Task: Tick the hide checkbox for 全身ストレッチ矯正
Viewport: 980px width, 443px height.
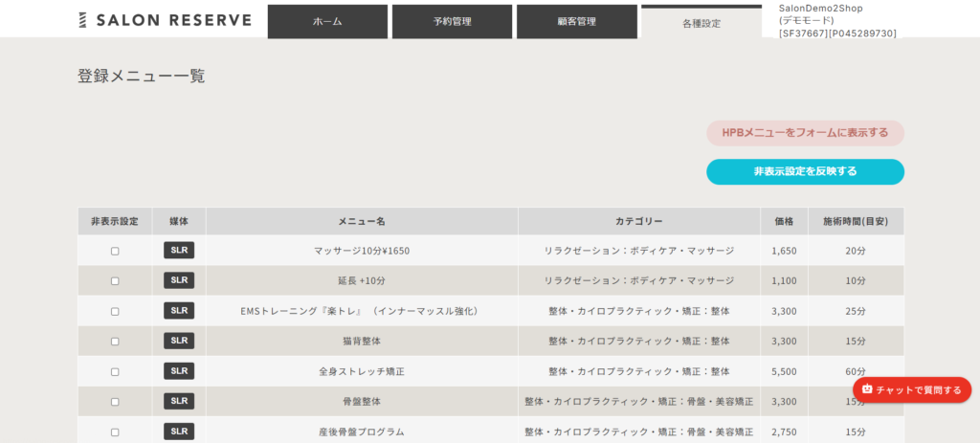Action: pos(115,371)
